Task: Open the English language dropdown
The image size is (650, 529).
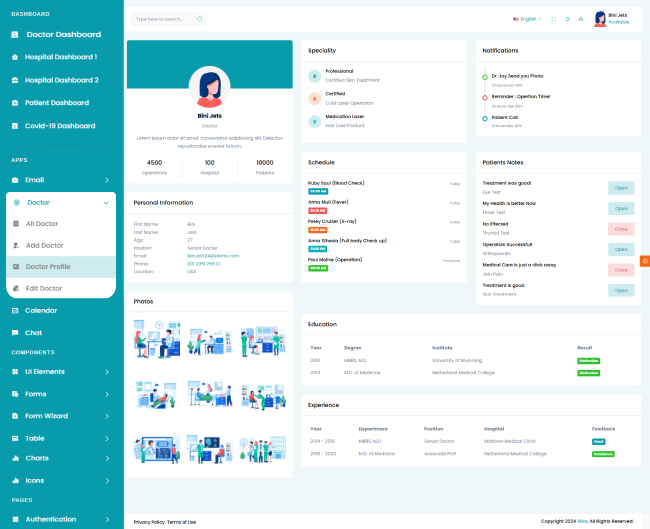Action: point(526,19)
